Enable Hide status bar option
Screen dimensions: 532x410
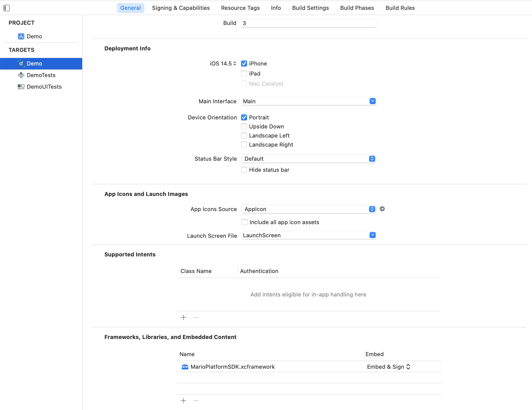244,170
